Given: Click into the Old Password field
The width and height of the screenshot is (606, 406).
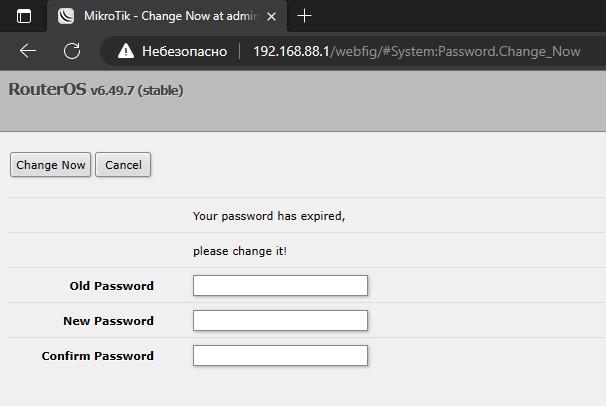Looking at the screenshot, I should (280, 286).
